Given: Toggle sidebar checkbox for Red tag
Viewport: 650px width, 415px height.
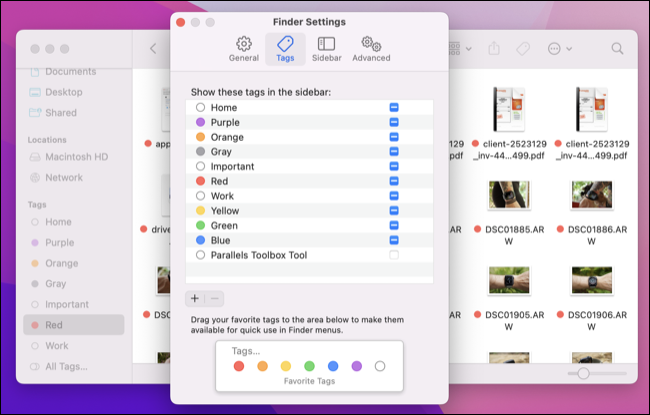Looking at the screenshot, I should point(394,181).
